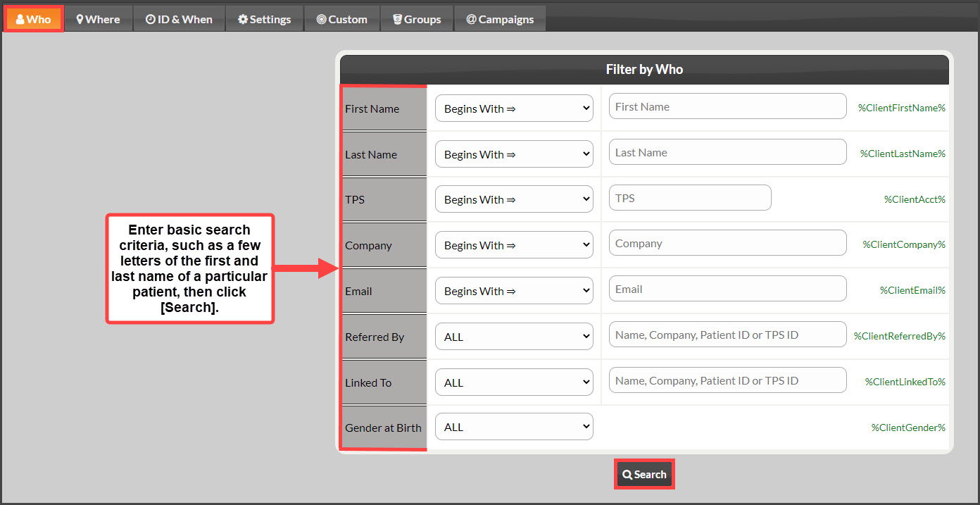
Task: Click the %ClientGender% merge tag
Action: tap(908, 428)
